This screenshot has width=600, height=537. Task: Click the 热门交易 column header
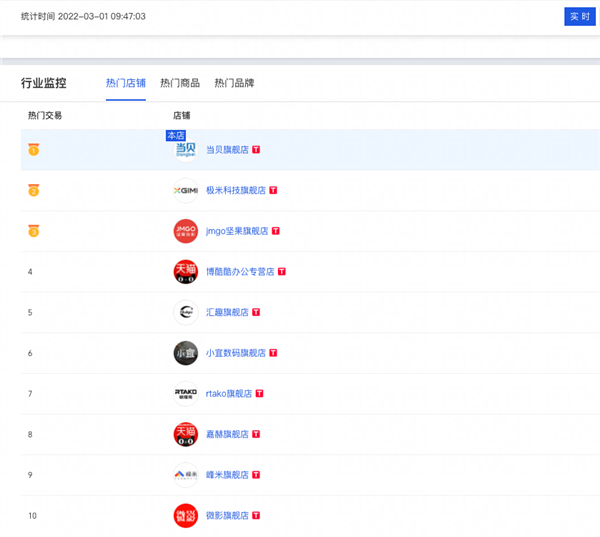tap(45, 116)
